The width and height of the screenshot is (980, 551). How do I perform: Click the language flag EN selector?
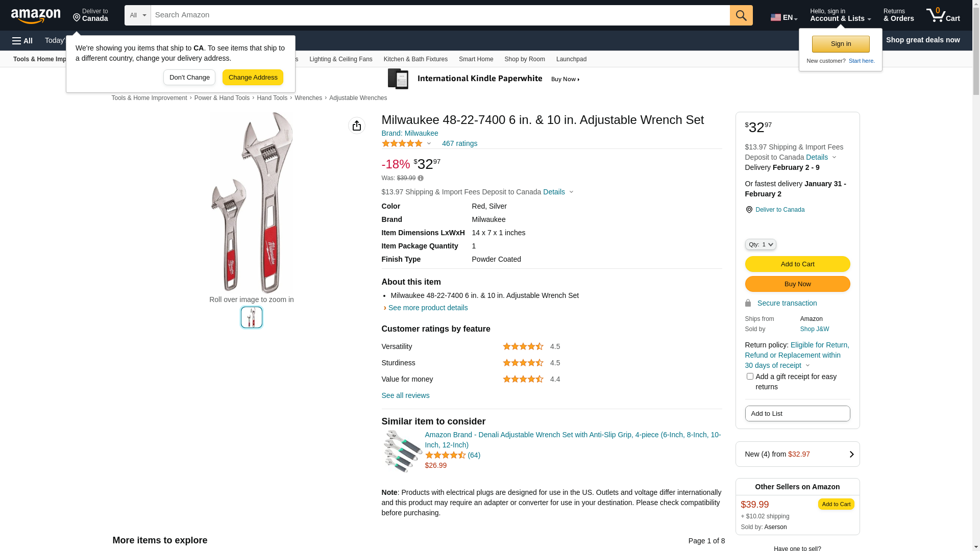coord(783,17)
